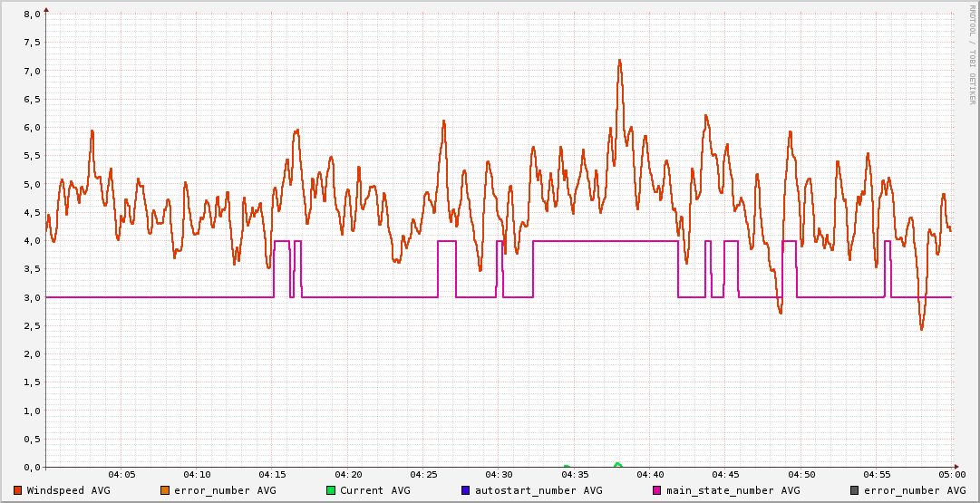Click the 8,0 value on y-axis
This screenshot has height=503, width=980.
tap(32, 15)
